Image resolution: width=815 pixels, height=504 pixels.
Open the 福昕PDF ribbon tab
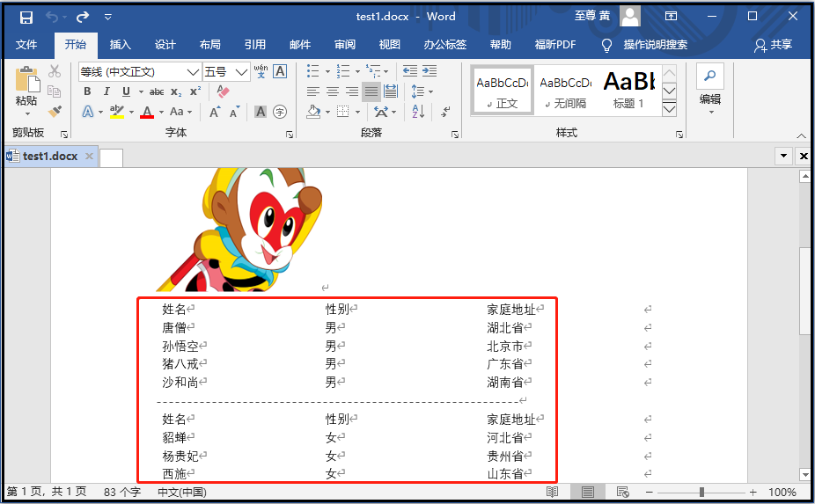(x=555, y=45)
